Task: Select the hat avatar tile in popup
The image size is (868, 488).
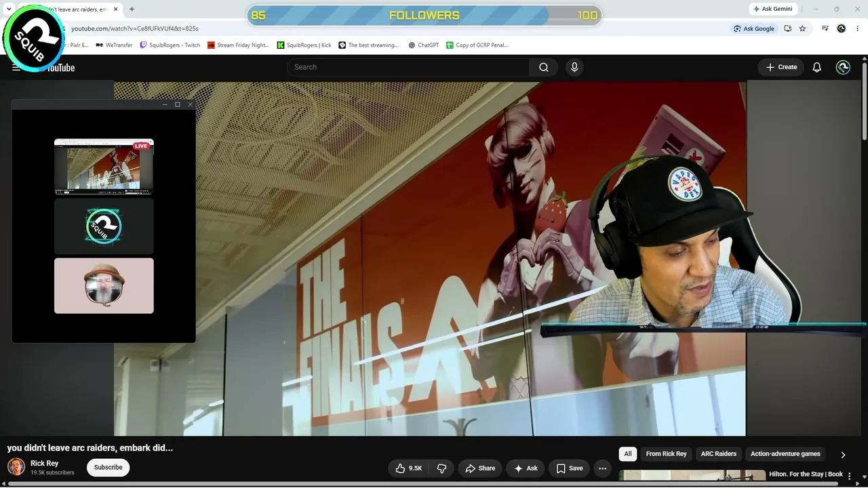Action: pyautogui.click(x=104, y=285)
